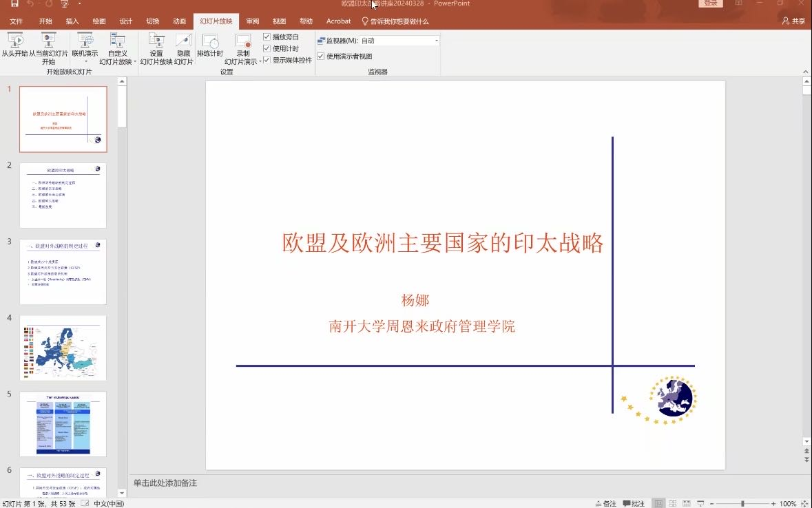Switch to reading view in status bar
Screen dimensions: 812x508
[x=686, y=503]
